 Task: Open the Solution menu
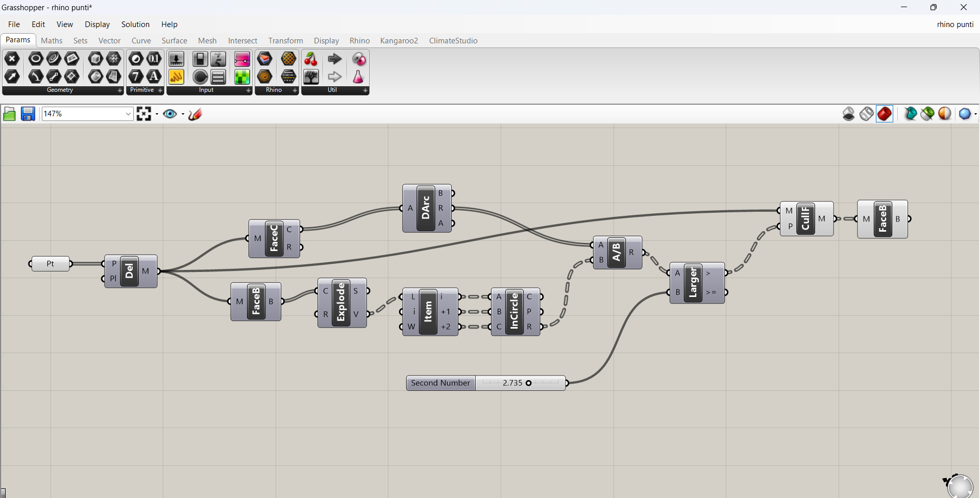pos(135,24)
